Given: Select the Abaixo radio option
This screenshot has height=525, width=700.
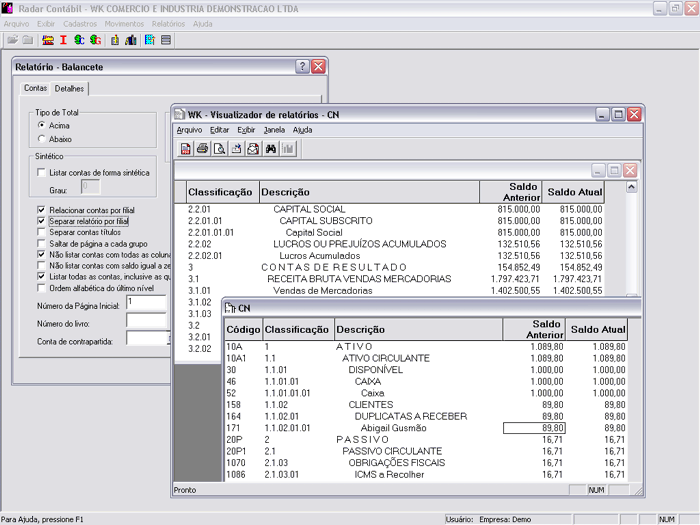Looking at the screenshot, I should point(41,139).
